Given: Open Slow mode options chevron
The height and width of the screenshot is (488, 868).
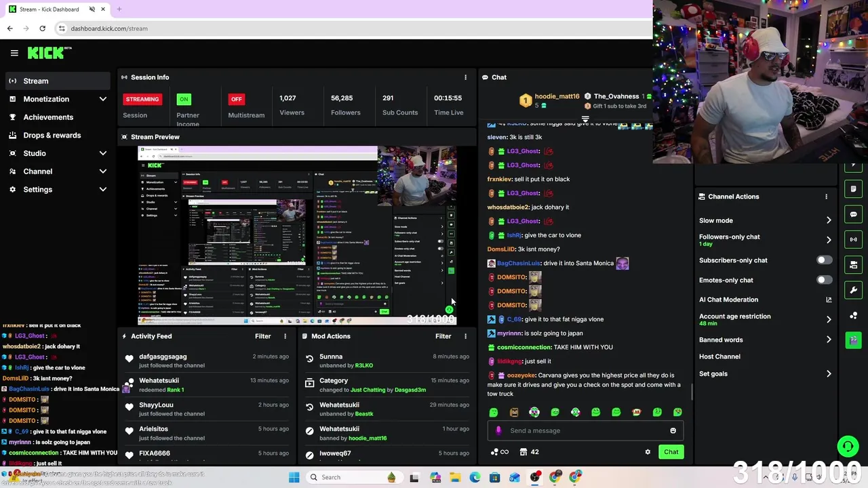Looking at the screenshot, I should (829, 220).
